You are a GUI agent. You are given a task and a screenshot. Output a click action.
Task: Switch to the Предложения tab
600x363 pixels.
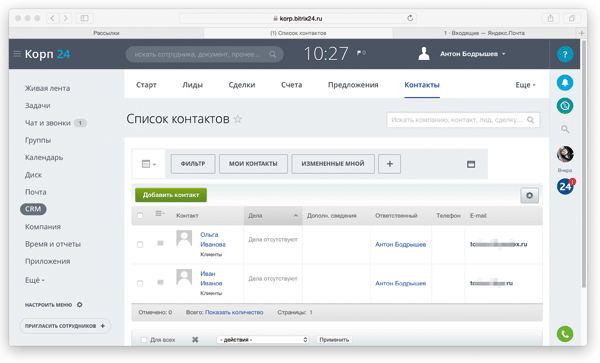click(353, 85)
